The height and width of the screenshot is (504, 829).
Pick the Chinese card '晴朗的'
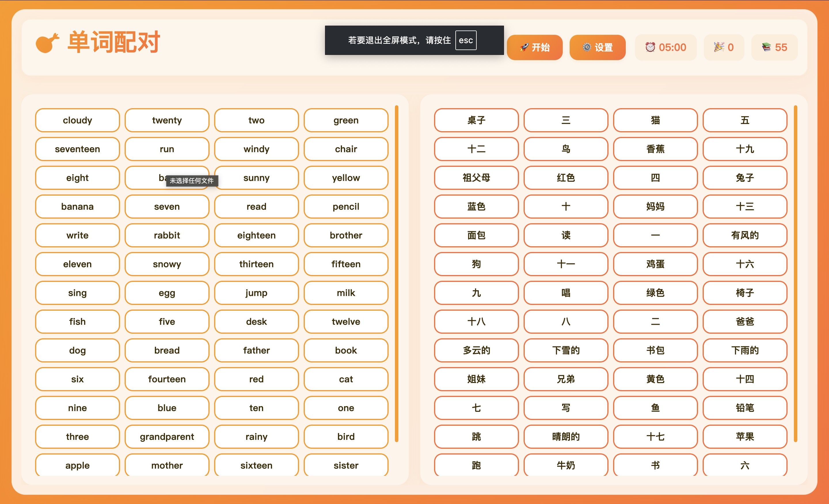[x=566, y=436]
